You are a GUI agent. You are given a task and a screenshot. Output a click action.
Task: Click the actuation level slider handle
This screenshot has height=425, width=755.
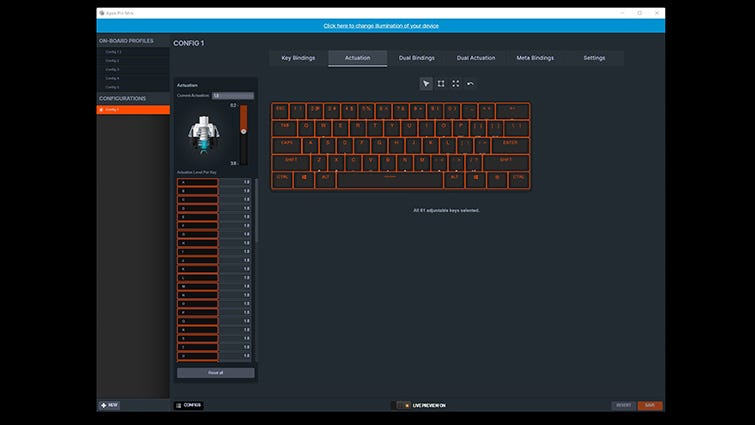pyautogui.click(x=244, y=131)
